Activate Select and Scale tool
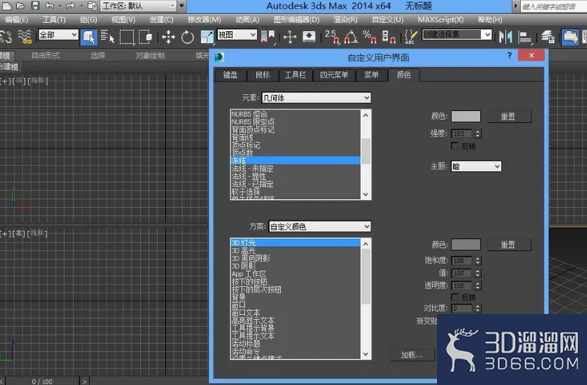 (x=207, y=37)
